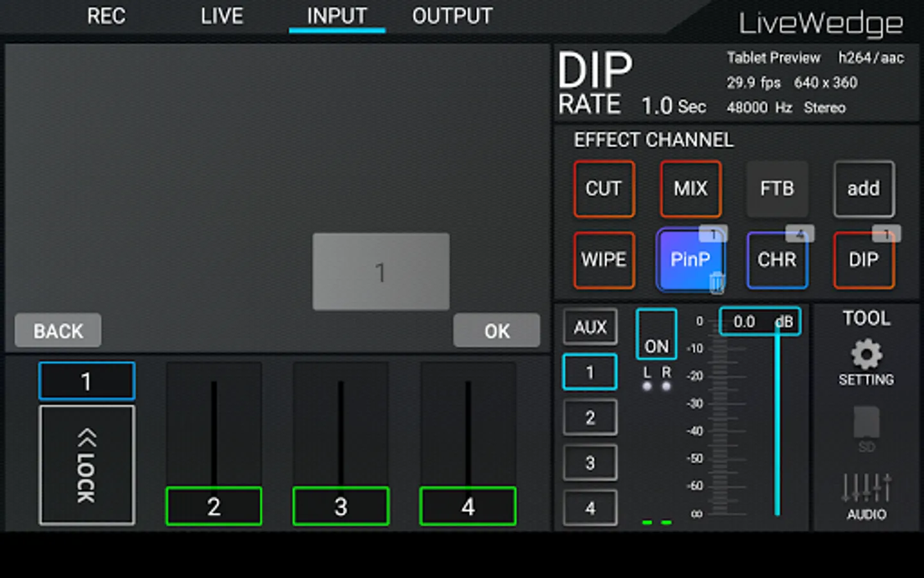Viewport: 924px width, 578px height.
Task: Select video input 1
Action: [87, 381]
